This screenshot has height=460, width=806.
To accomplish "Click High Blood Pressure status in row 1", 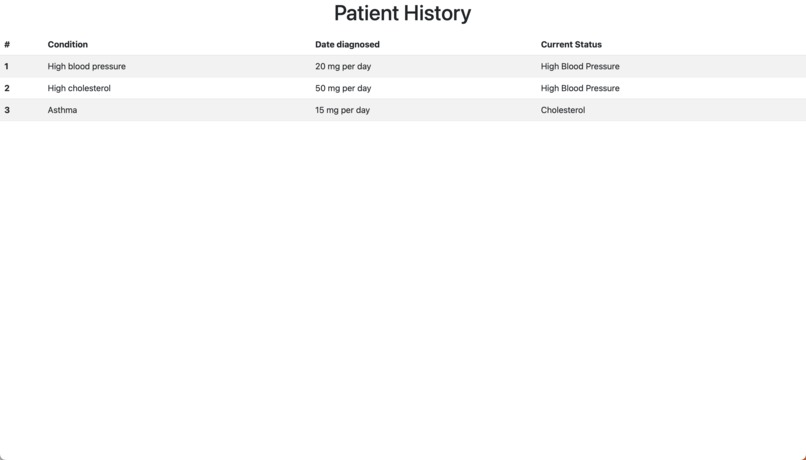I will 580,66.
